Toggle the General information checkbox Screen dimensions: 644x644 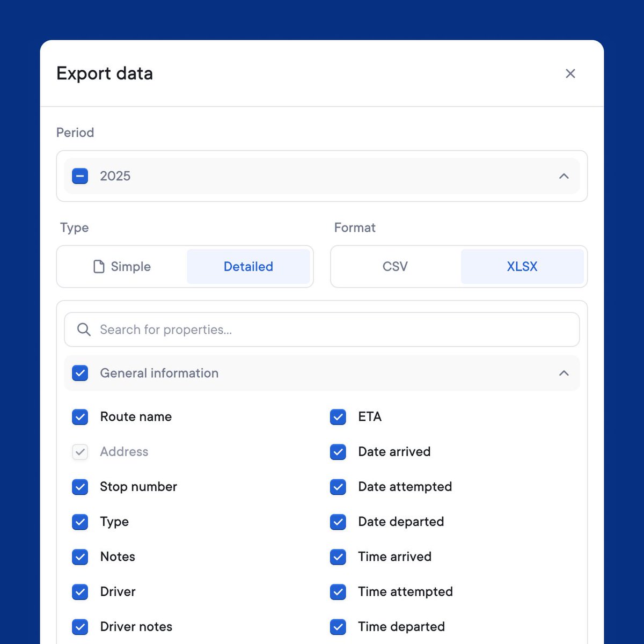point(80,373)
